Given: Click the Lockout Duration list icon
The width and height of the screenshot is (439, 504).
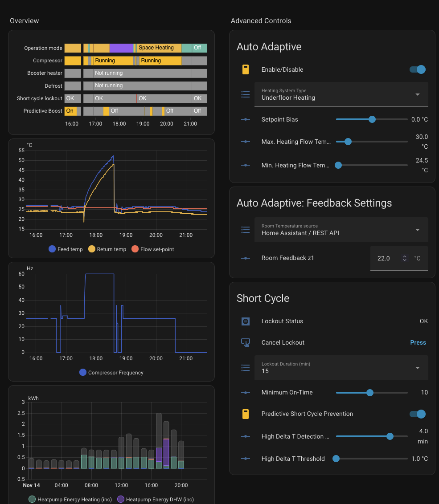Looking at the screenshot, I should (245, 367).
